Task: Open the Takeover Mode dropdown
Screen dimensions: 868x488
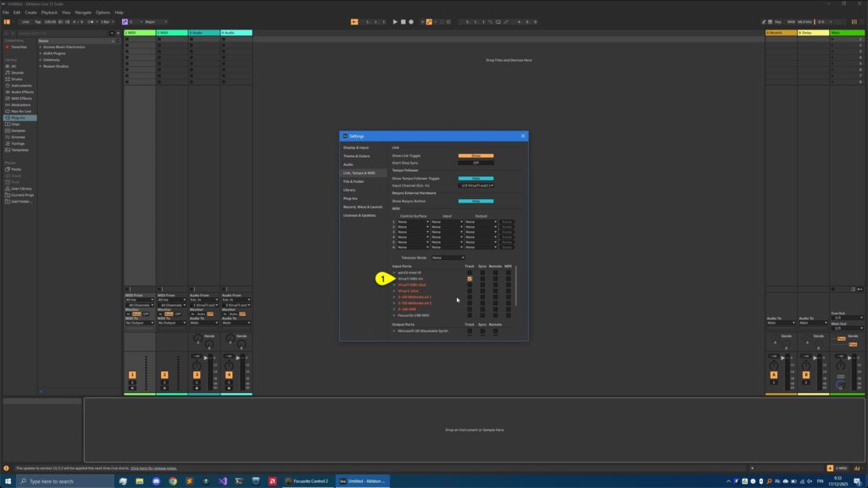Action: point(448,258)
